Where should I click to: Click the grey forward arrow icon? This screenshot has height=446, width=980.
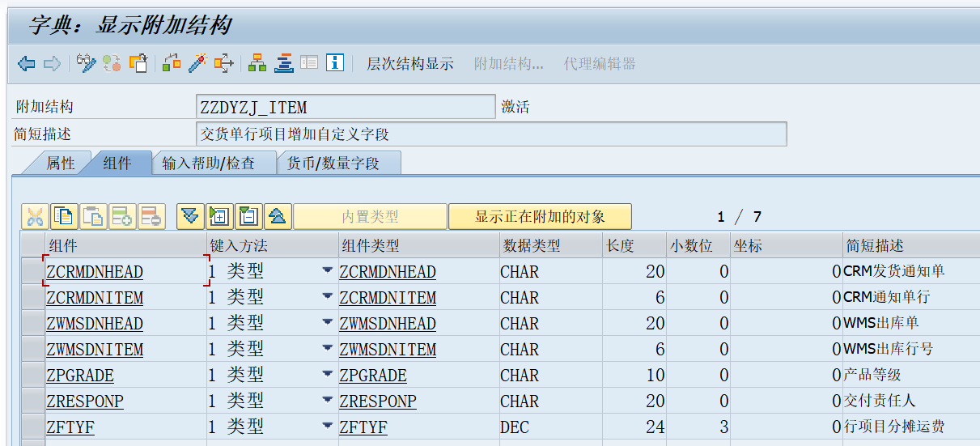pos(52,63)
